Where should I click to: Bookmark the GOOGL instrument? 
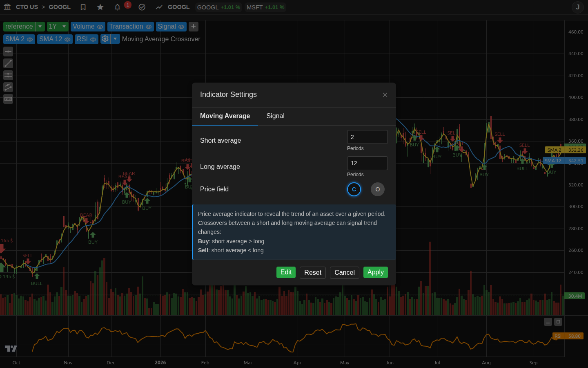click(83, 7)
